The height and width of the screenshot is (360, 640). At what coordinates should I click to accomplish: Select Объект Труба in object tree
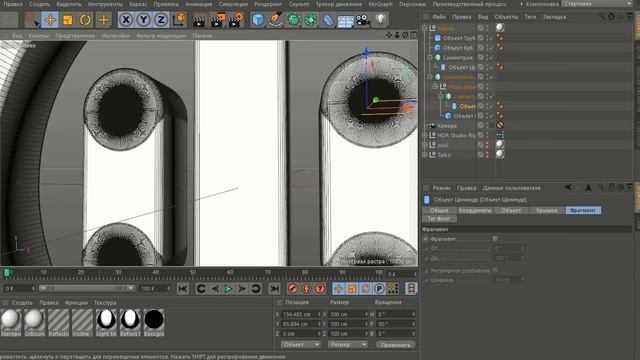tap(459, 38)
